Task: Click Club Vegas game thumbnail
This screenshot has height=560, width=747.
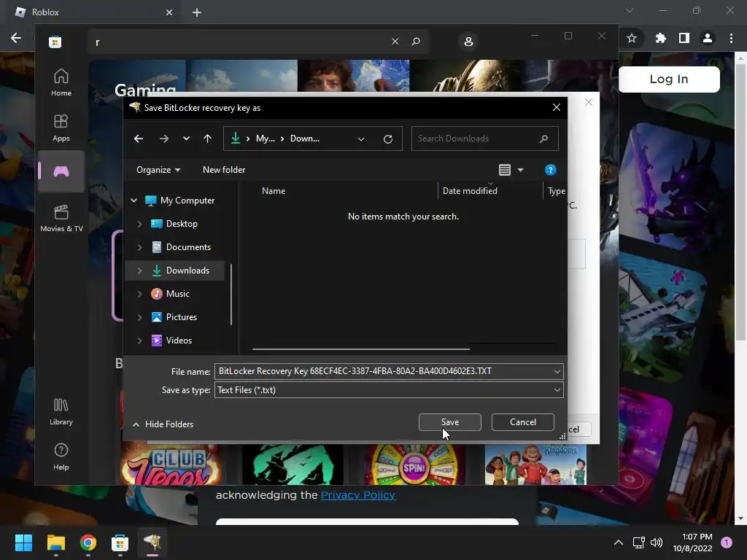Action: point(171,464)
